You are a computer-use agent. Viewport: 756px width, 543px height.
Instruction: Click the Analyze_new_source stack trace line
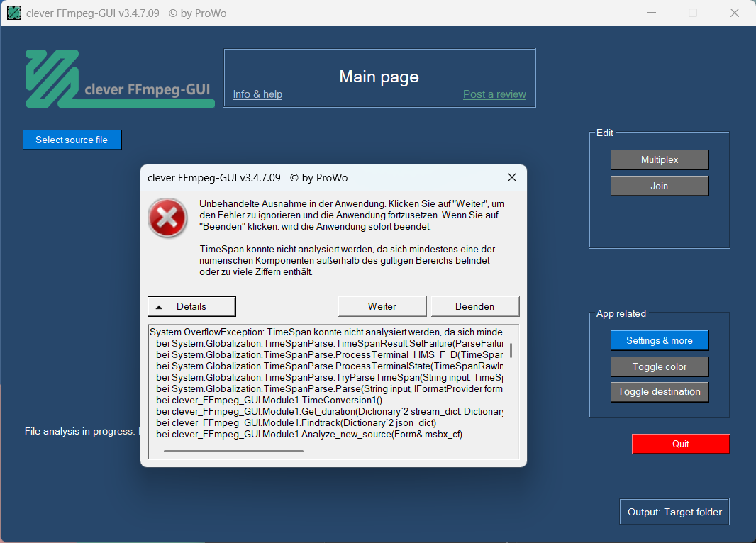coord(309,434)
